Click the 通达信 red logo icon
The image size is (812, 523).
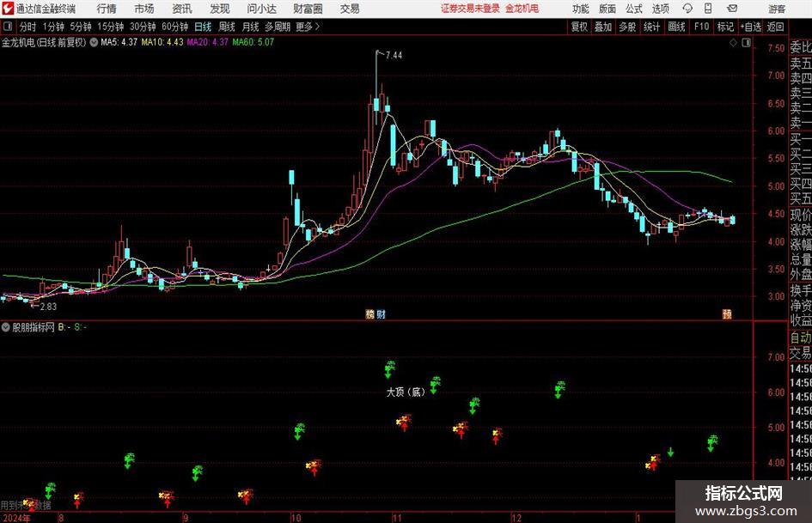[x=7, y=9]
